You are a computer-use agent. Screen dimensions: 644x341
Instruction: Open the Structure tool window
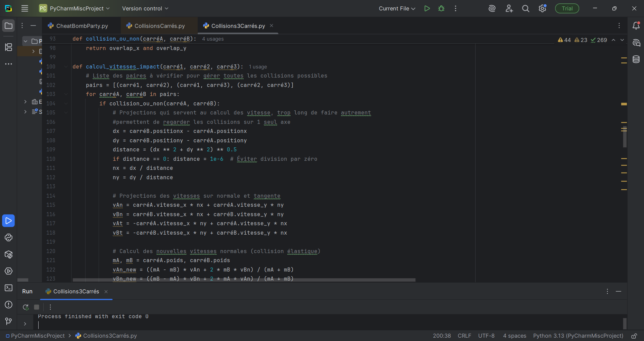click(x=8, y=47)
